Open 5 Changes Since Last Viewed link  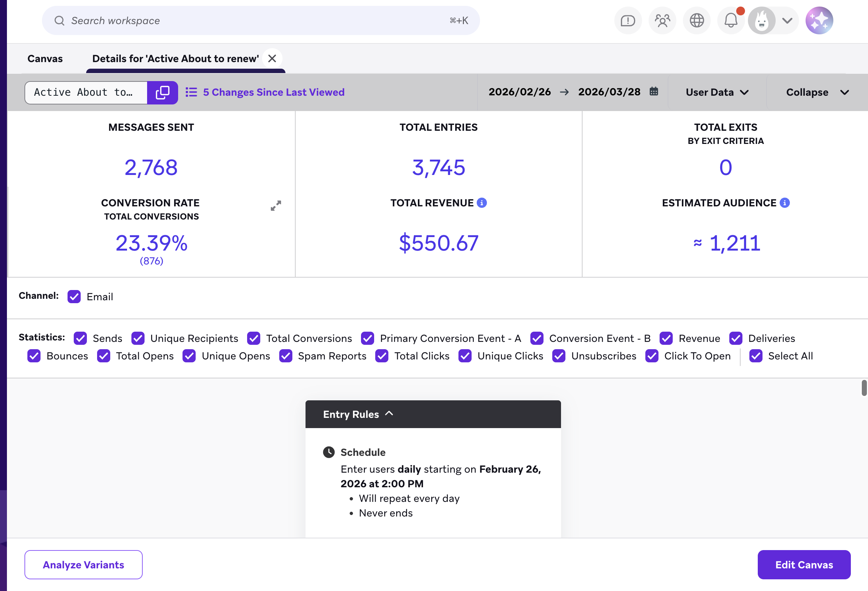point(274,92)
